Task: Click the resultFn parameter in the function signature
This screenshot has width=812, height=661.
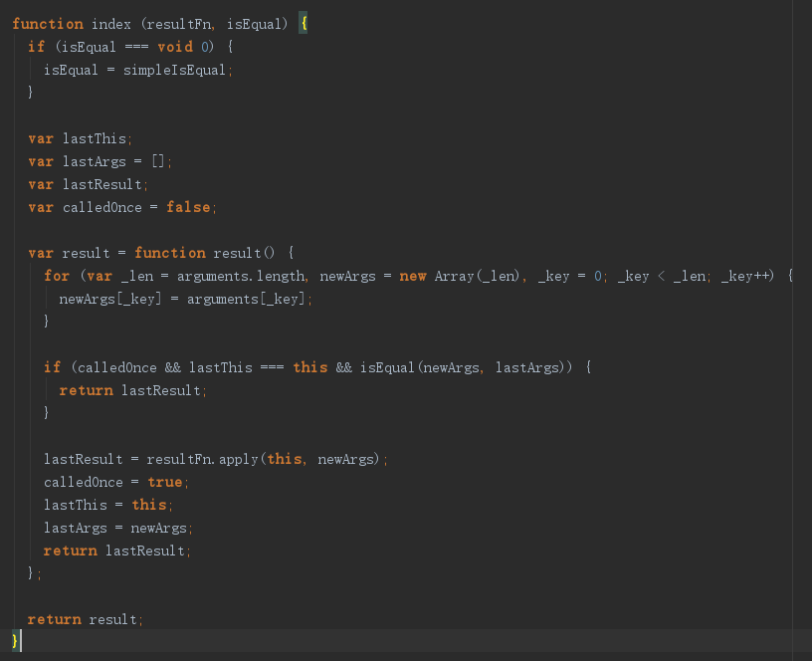Action: (181, 23)
